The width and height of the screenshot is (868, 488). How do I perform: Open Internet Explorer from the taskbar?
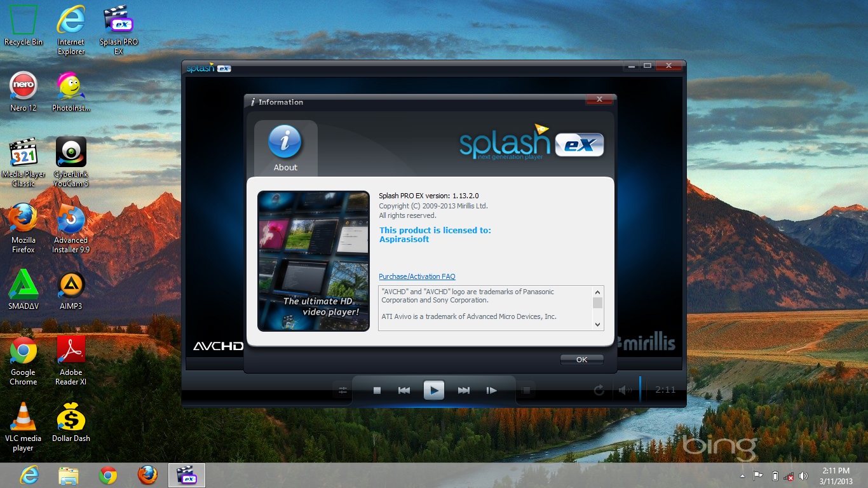point(29,475)
